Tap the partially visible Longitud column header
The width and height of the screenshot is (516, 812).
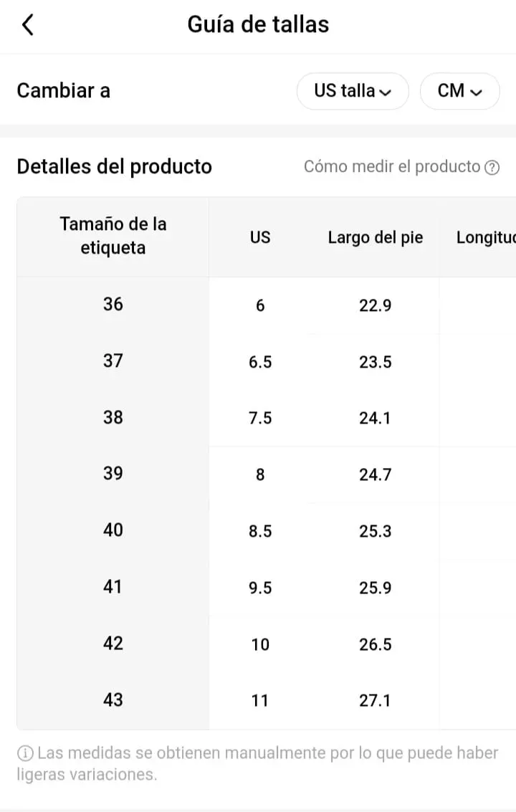pos(485,237)
